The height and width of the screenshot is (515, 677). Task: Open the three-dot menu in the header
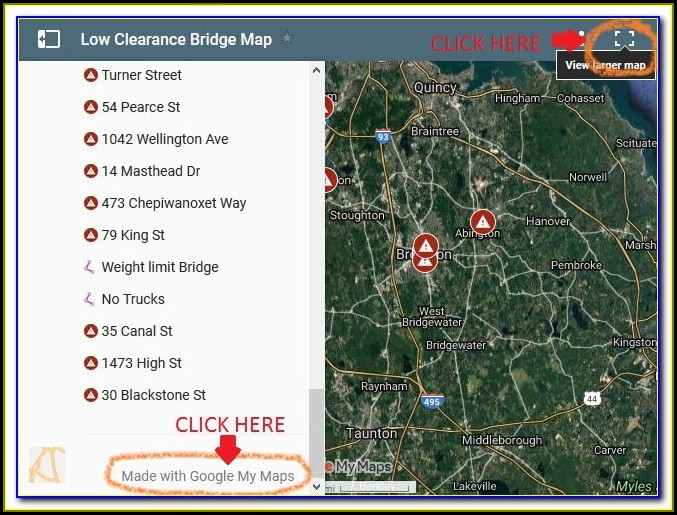tap(582, 38)
